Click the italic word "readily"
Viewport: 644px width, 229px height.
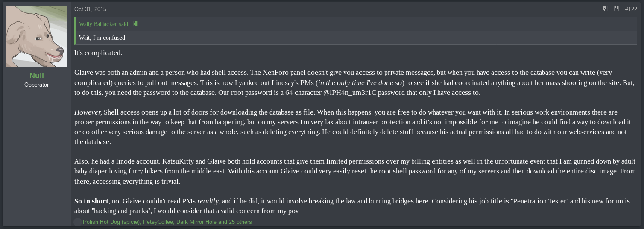(208, 201)
